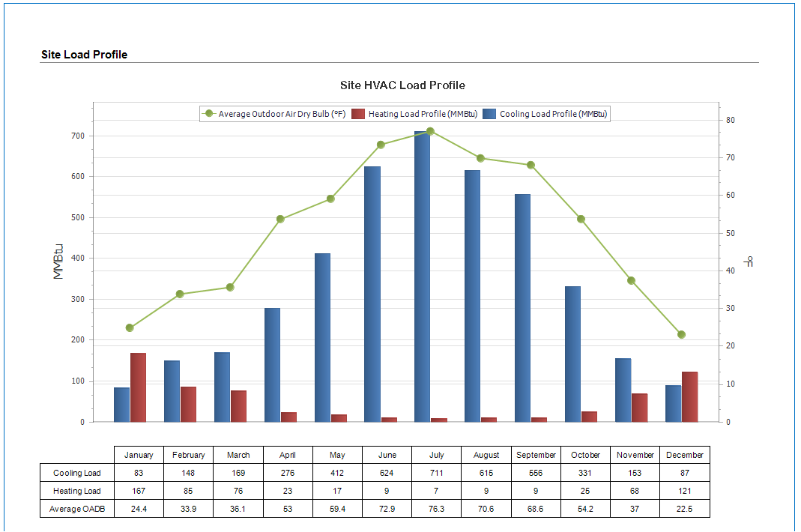
Task: Click the July temperature point on green line
Action: click(430, 131)
